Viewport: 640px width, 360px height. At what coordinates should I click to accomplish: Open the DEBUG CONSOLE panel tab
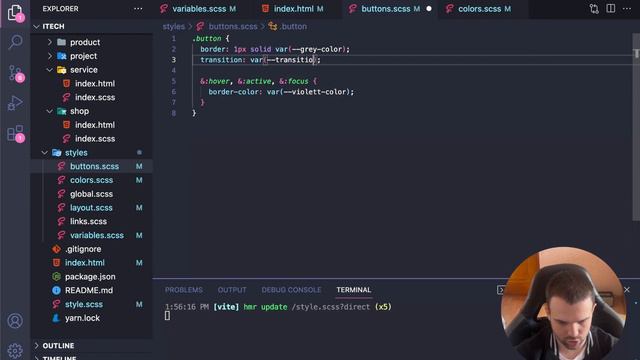tap(291, 290)
